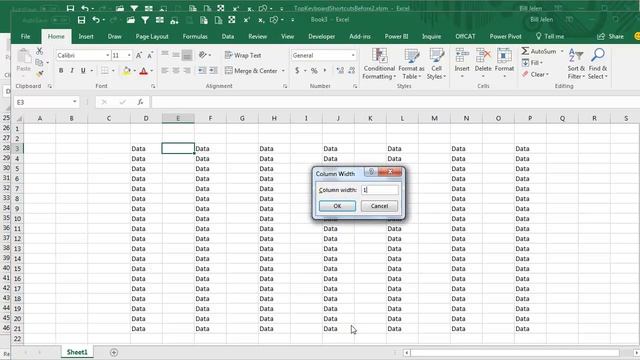640x360 pixels.
Task: Click the Save icon in the quick access toolbar
Action: click(x=81, y=20)
